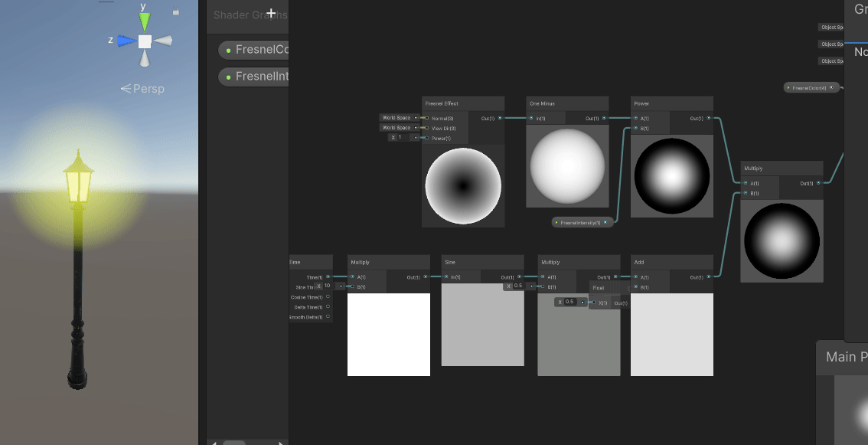Click B(1) port of Multiply fed by Add
Viewport: 868px width, 445px height.
[746, 193]
